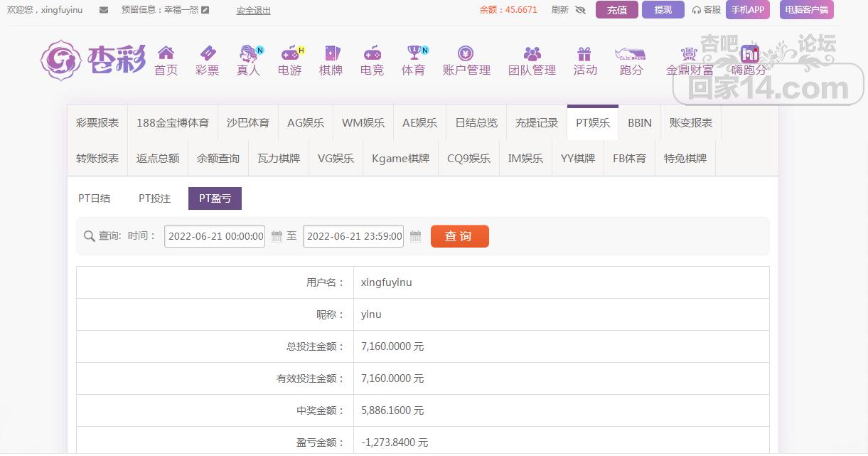Open the start date calendar picker

coord(277,236)
